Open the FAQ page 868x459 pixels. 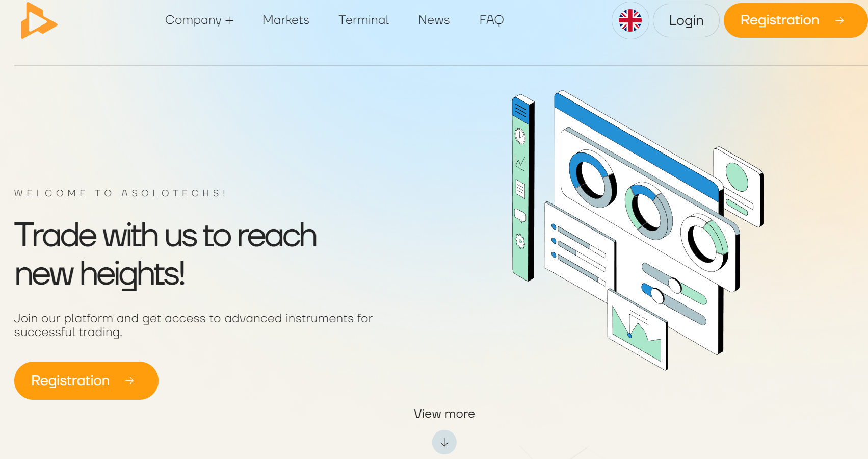491,20
